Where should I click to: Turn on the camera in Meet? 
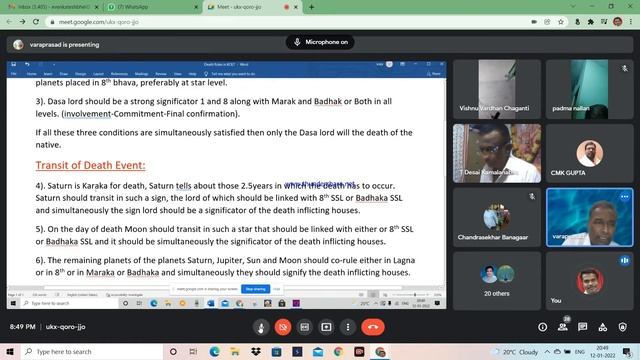[x=283, y=327]
